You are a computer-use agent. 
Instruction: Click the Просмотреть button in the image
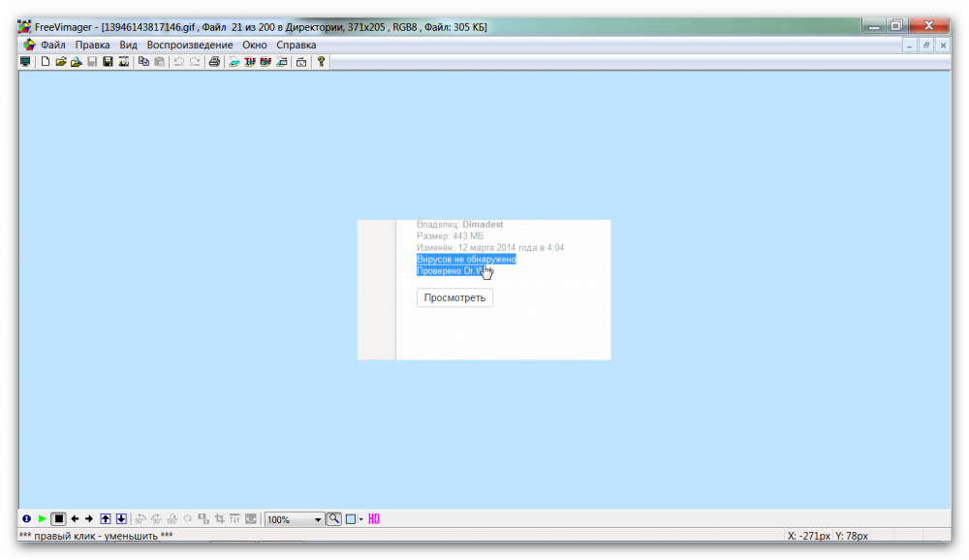click(454, 297)
